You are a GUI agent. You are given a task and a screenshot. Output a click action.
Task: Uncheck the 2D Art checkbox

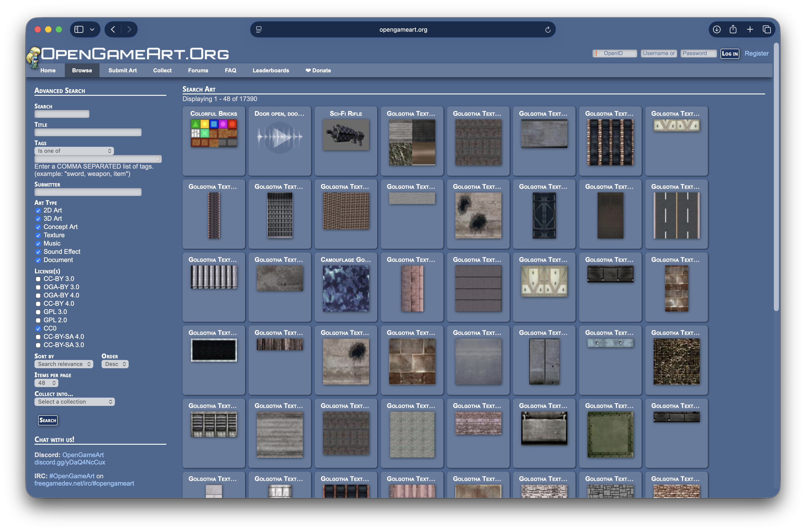click(x=38, y=211)
